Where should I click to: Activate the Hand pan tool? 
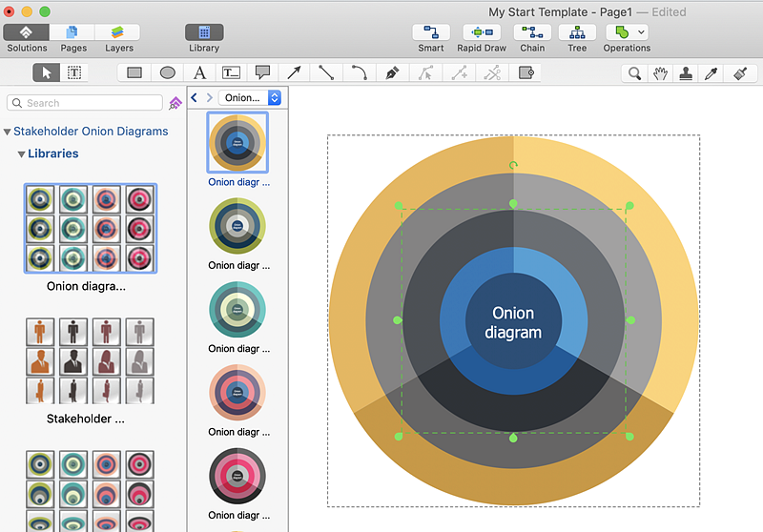click(x=660, y=72)
